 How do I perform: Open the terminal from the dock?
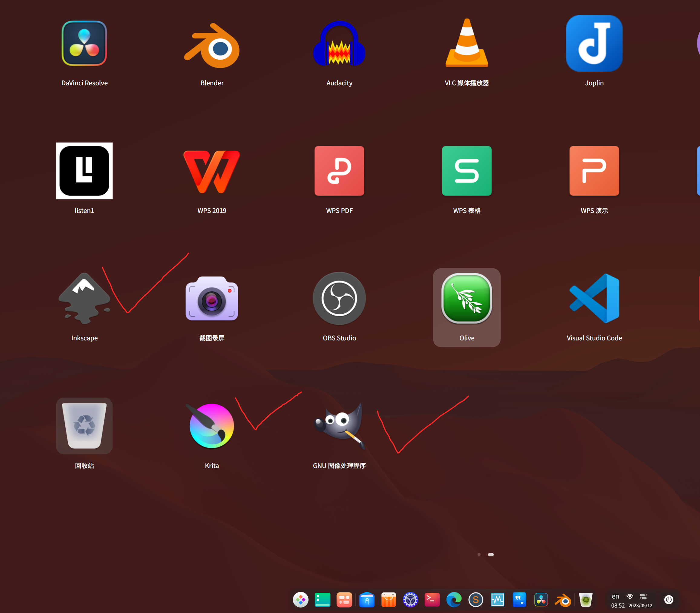432,600
